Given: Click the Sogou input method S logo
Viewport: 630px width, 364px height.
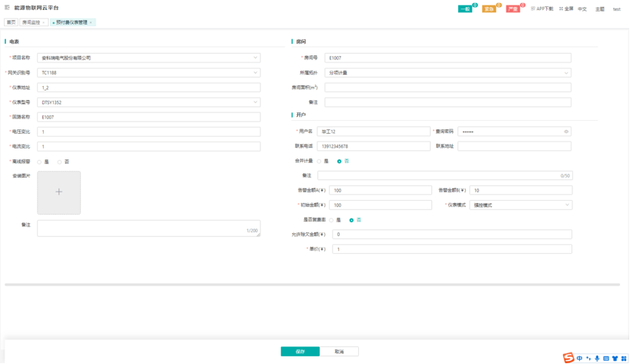Looking at the screenshot, I should 568,358.
